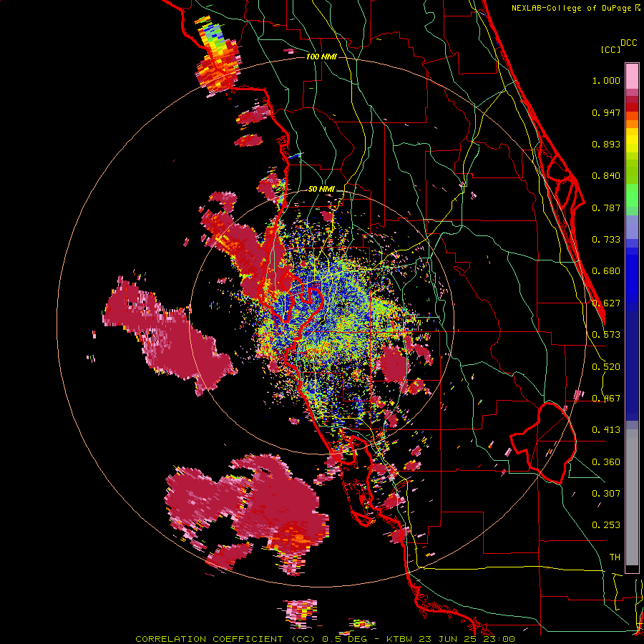The width and height of the screenshot is (644, 644).
Task: Click the 0.787 value on the color scale
Action: pyautogui.click(x=606, y=208)
